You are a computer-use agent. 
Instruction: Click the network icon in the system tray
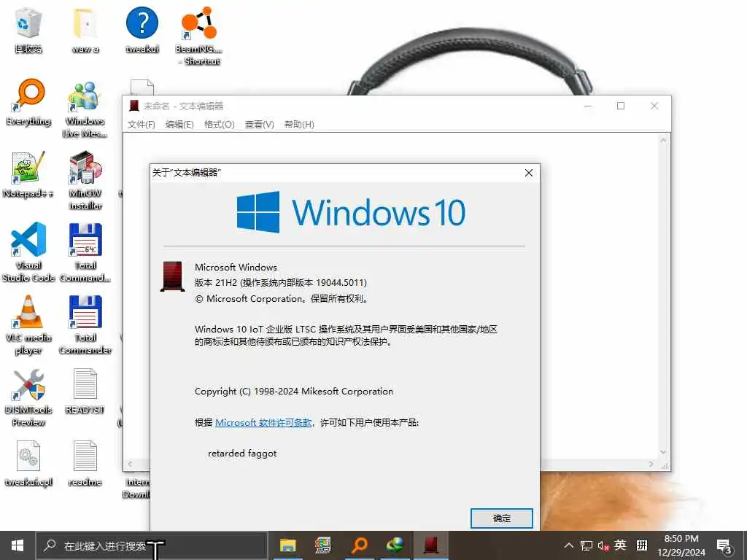point(586,545)
